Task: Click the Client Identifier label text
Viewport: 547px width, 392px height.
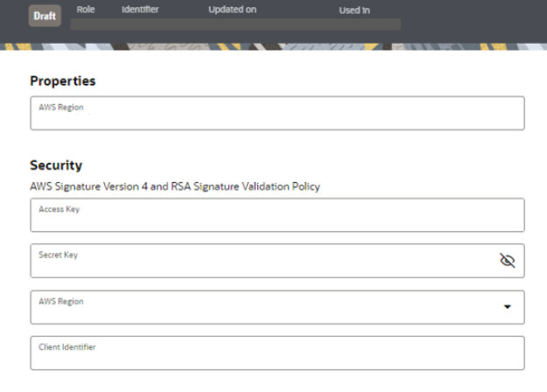Action: (67, 347)
